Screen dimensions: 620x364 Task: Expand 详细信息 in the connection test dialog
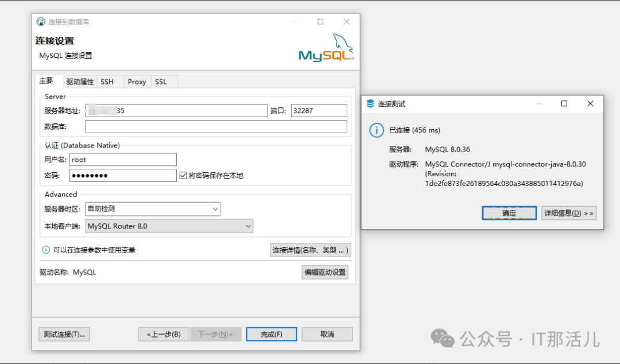click(x=569, y=212)
